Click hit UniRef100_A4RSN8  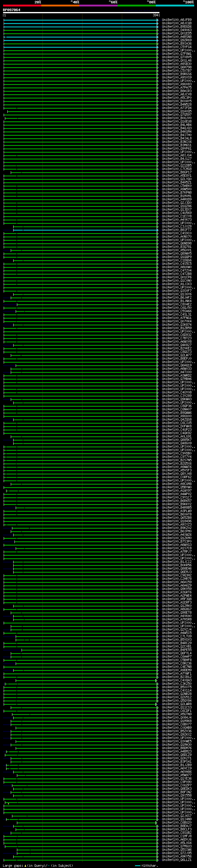coord(176,37)
